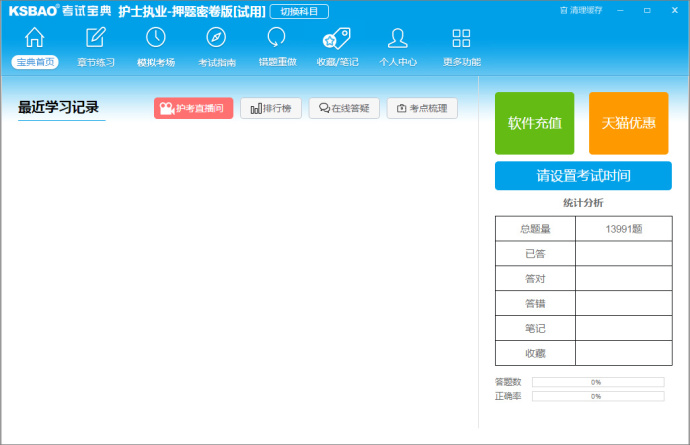Viewport: 690px width, 445px height.
Task: Select the 更多功能 tab label
Action: (462, 62)
